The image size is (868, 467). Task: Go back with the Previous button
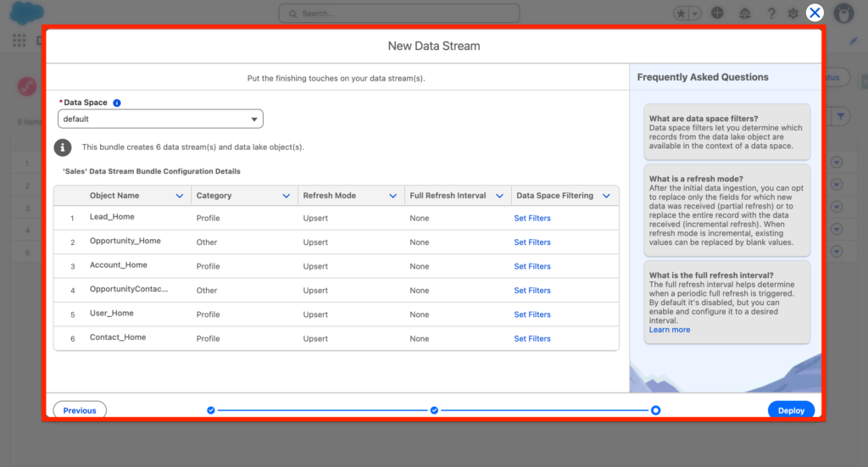pos(80,410)
